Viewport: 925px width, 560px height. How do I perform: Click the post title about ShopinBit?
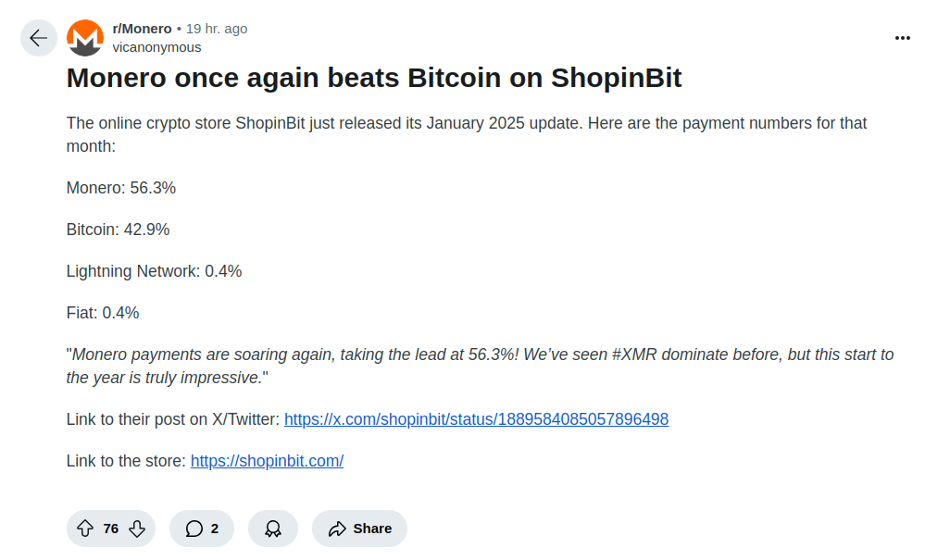coord(374,78)
